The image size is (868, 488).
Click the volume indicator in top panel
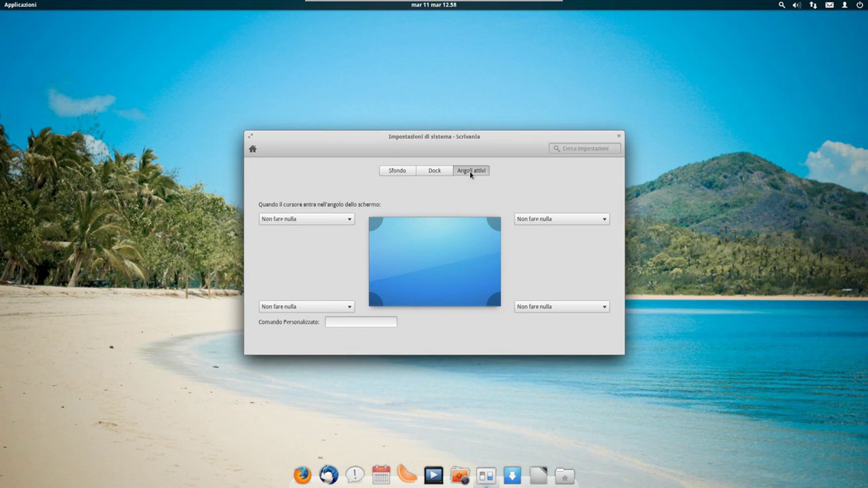pos(796,5)
